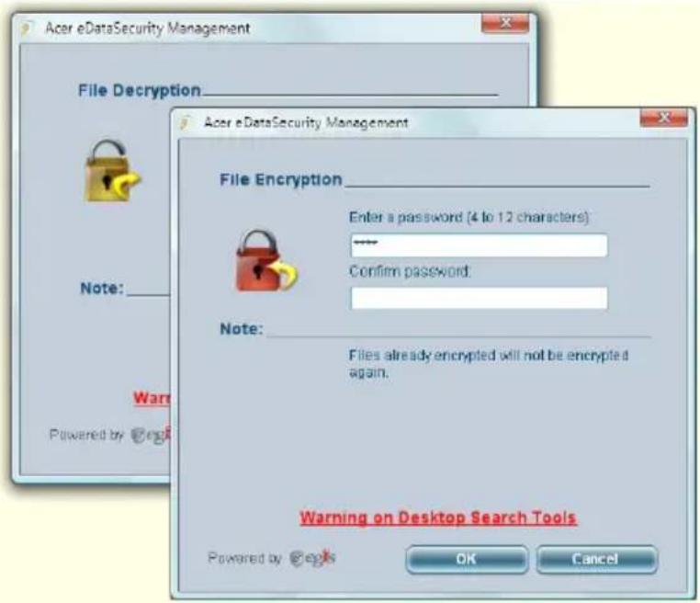Open the partially hidden Warning link in File Decryption window
This screenshot has width=700, height=603.
click(152, 397)
